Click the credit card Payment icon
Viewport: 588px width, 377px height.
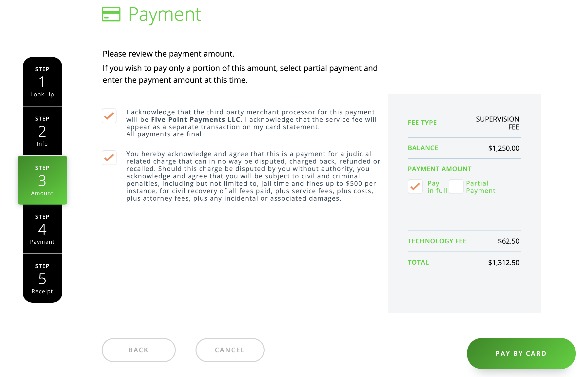[111, 14]
